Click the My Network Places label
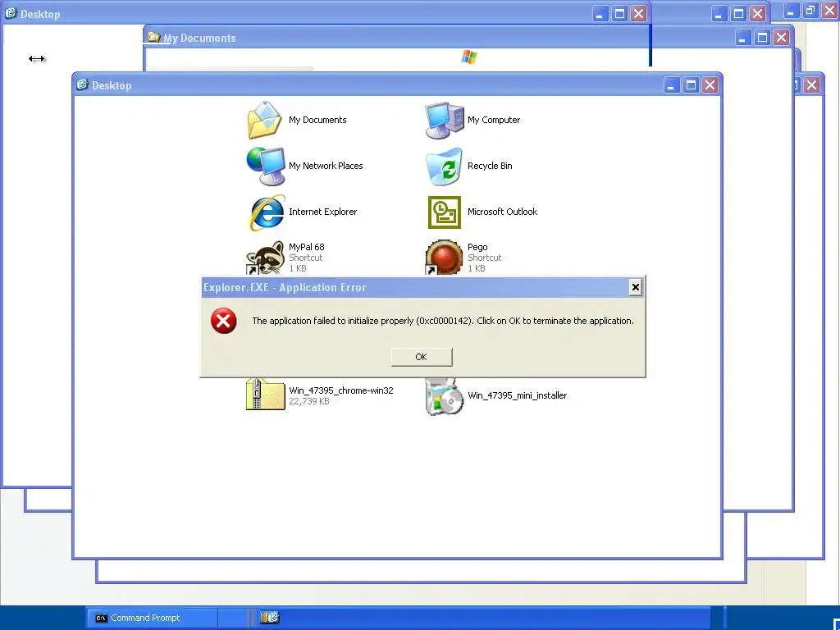 326,166
